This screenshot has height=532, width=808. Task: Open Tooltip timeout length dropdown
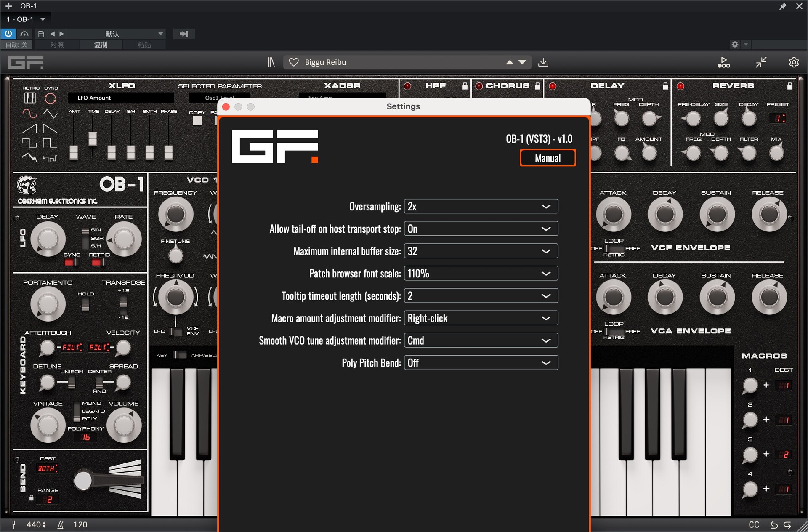(x=481, y=295)
